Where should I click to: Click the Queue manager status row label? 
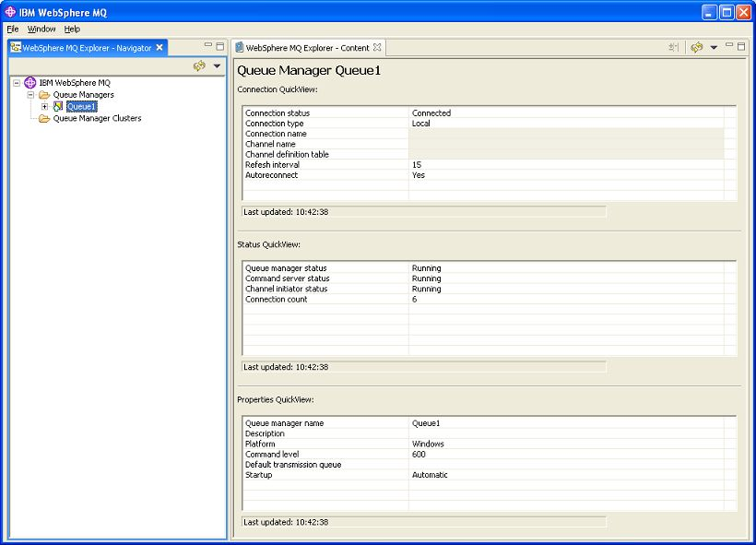coord(286,268)
